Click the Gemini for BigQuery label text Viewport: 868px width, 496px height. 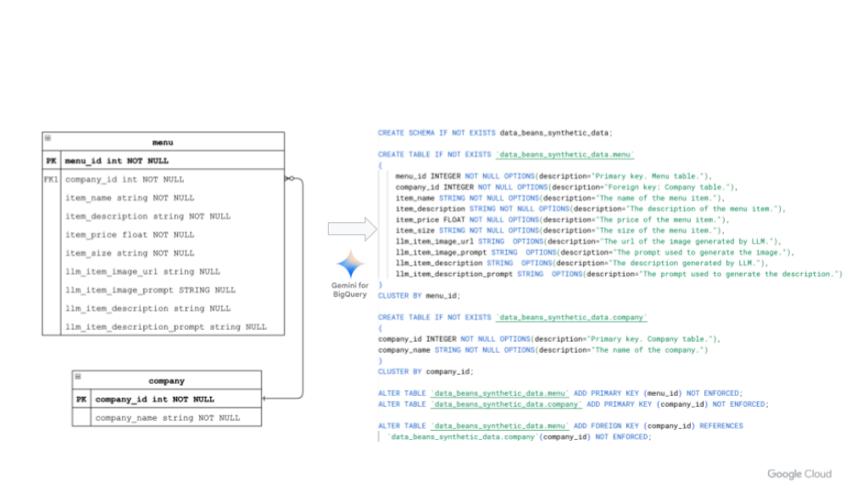tap(349, 290)
